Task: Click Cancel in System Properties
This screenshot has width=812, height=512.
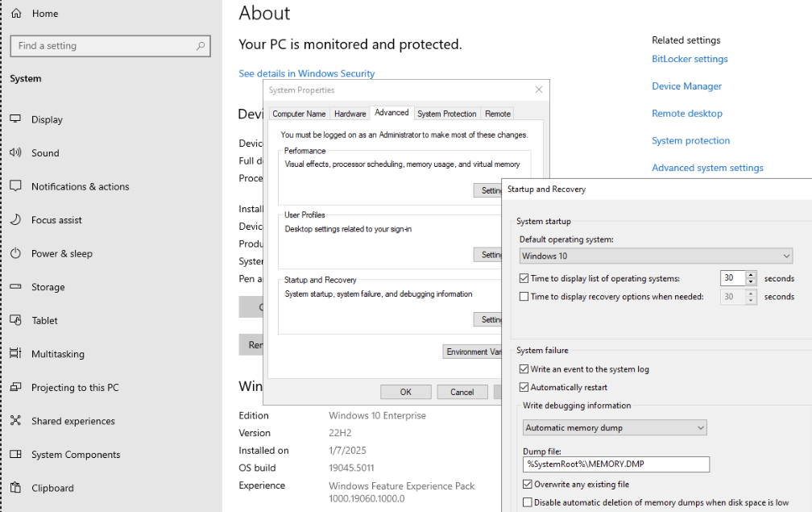Action: tap(462, 393)
